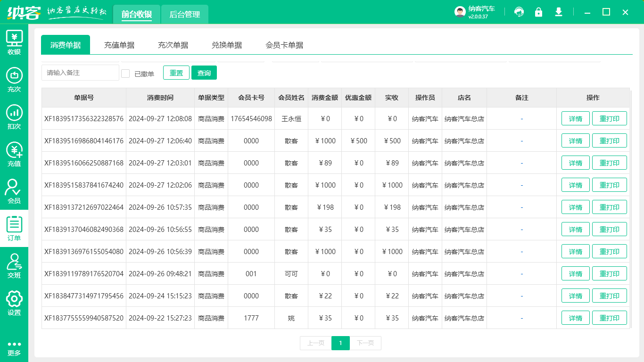Click the download icon in the title bar

coord(559,12)
